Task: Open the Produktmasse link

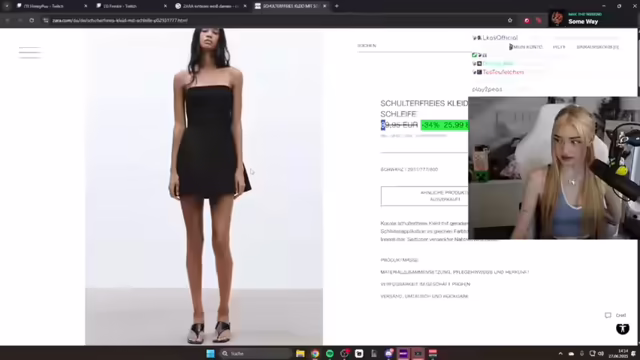Action: click(x=399, y=260)
